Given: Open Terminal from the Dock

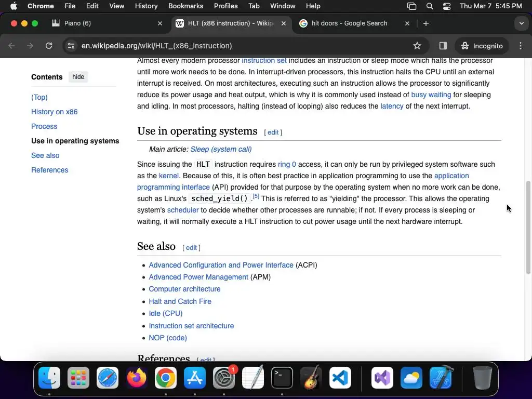Looking at the screenshot, I should click(x=282, y=378).
